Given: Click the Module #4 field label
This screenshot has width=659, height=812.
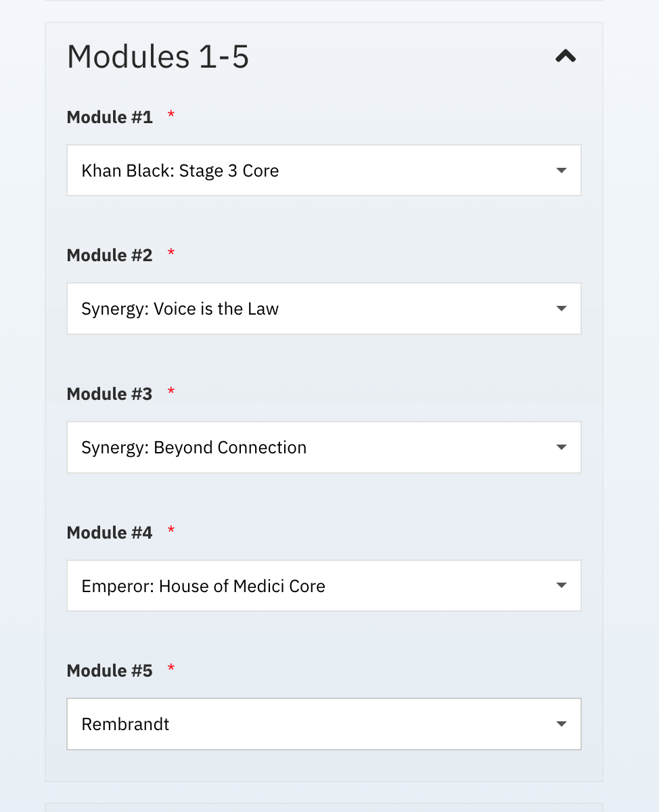Looking at the screenshot, I should pyautogui.click(x=110, y=533).
